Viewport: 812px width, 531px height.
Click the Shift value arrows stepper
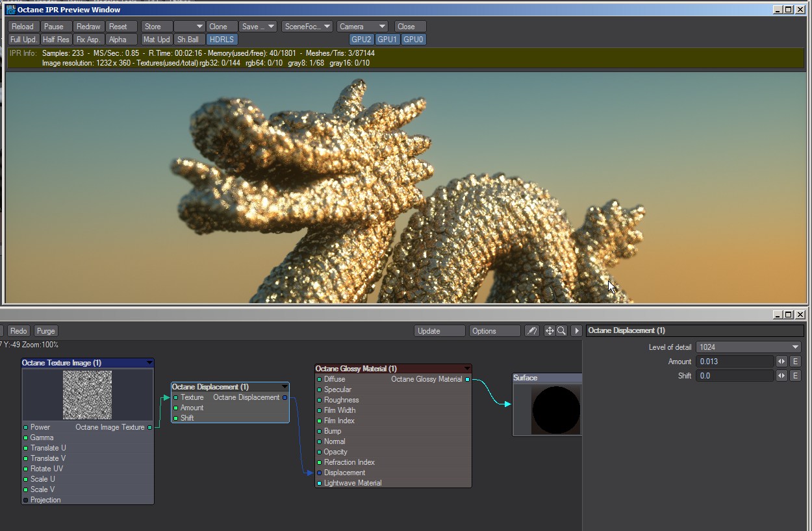pyautogui.click(x=781, y=376)
